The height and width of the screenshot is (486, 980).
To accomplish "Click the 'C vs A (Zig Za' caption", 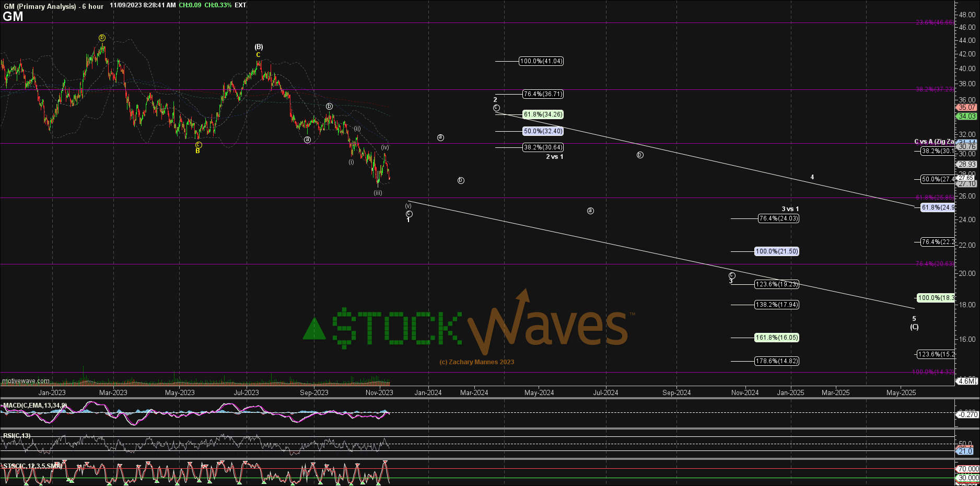I will [x=934, y=142].
